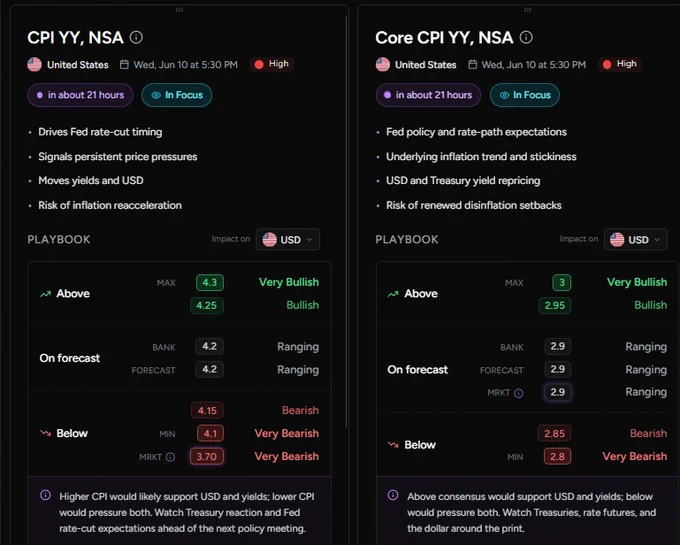Expand the Above scenario row in CPI playbook
Screen dimensions: 680x545
pyautogui.click(x=179, y=294)
